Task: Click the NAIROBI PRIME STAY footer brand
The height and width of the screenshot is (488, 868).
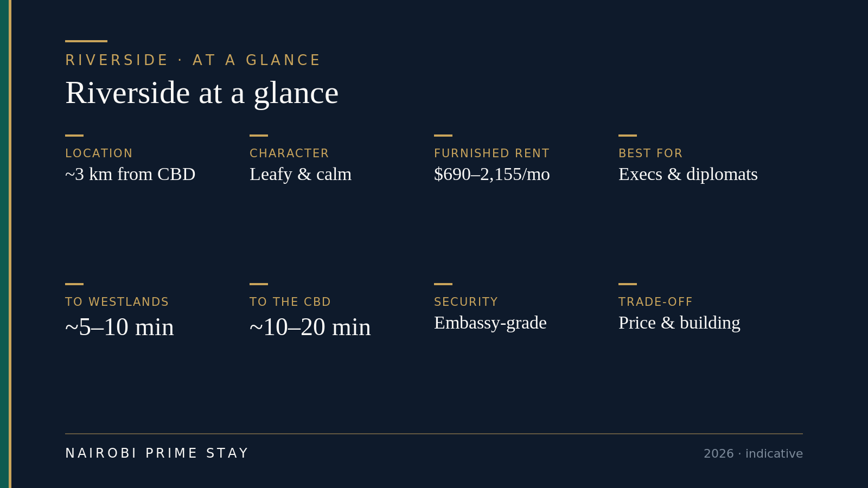Action: click(157, 453)
